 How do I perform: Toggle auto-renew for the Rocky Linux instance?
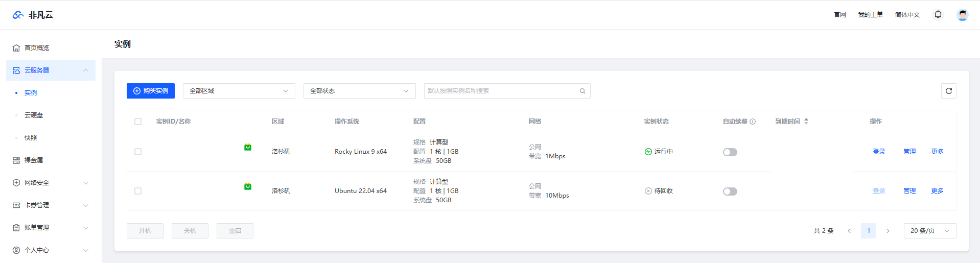click(730, 152)
